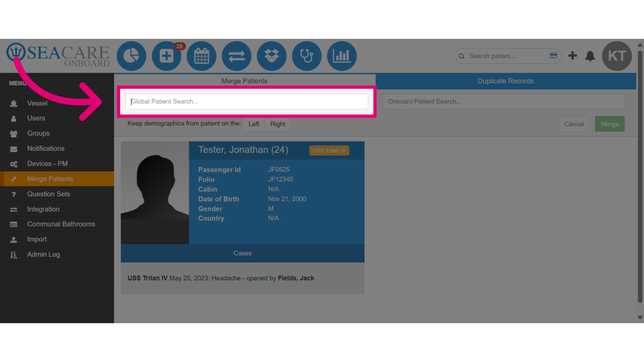
Task: Click the Import upload icon in menu
Action: 14,240
